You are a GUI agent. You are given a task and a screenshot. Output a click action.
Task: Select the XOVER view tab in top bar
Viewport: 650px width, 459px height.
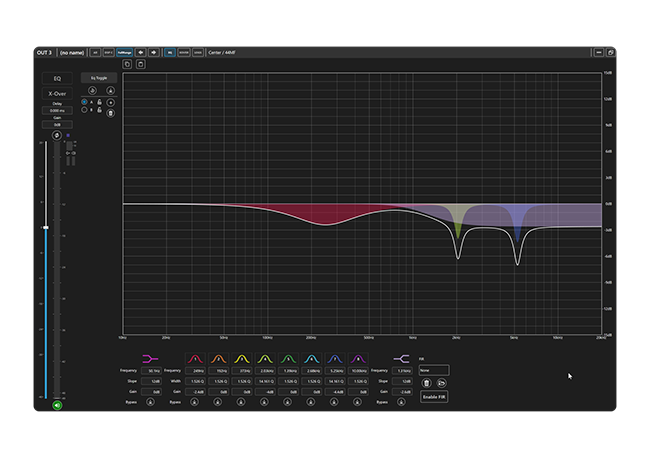pyautogui.click(x=184, y=53)
